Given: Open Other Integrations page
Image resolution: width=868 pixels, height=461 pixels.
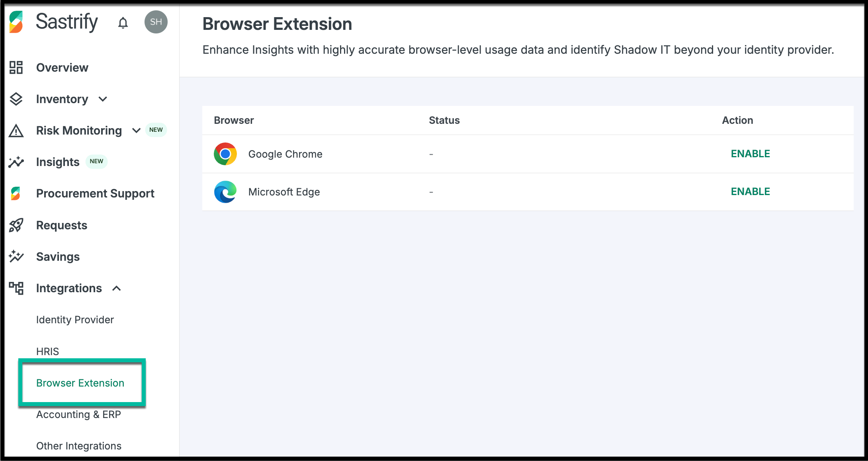Looking at the screenshot, I should [x=78, y=446].
